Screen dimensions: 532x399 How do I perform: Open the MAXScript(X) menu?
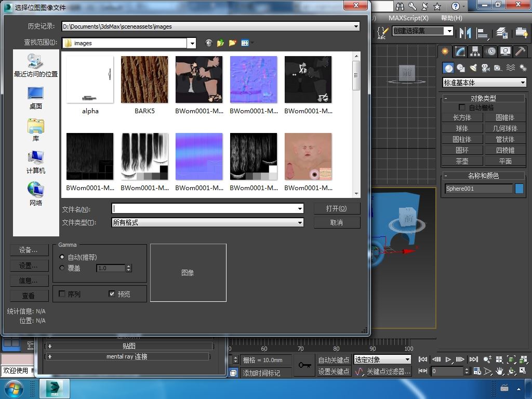(x=408, y=18)
